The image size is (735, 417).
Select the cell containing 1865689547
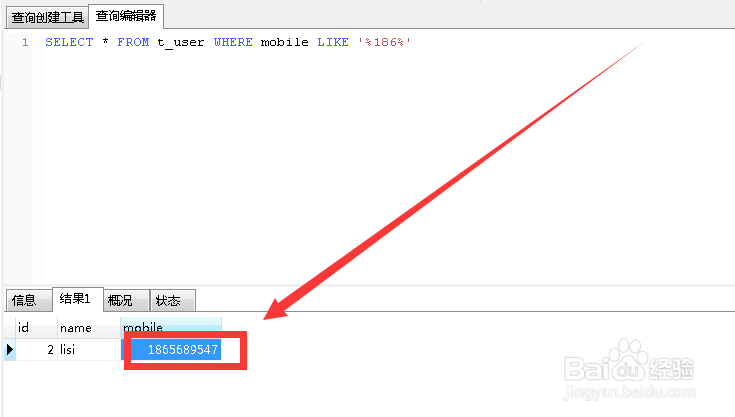click(x=171, y=350)
